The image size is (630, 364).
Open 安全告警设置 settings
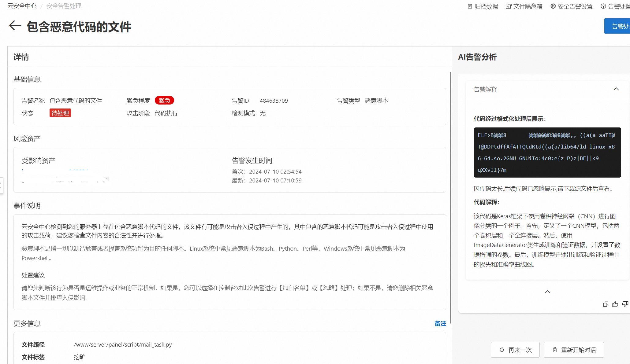point(572,6)
